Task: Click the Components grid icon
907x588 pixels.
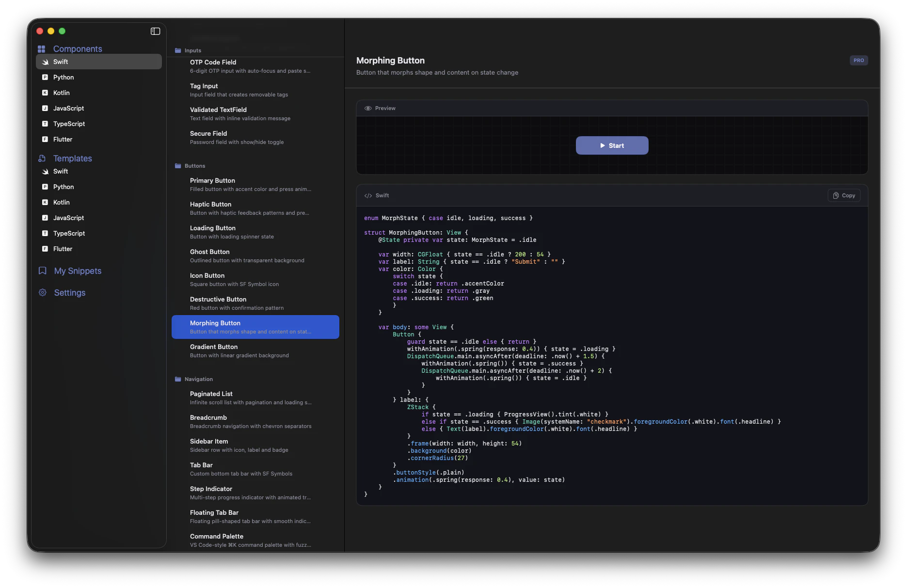Action: [x=42, y=49]
